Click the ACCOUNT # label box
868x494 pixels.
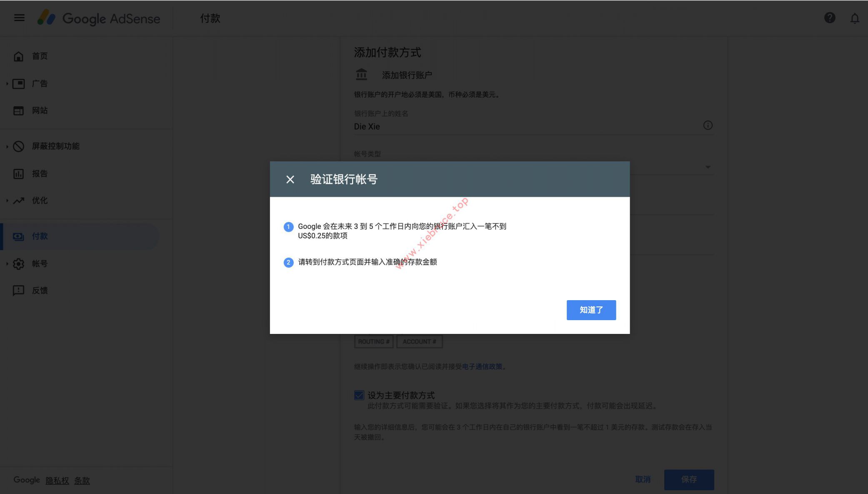pos(419,342)
